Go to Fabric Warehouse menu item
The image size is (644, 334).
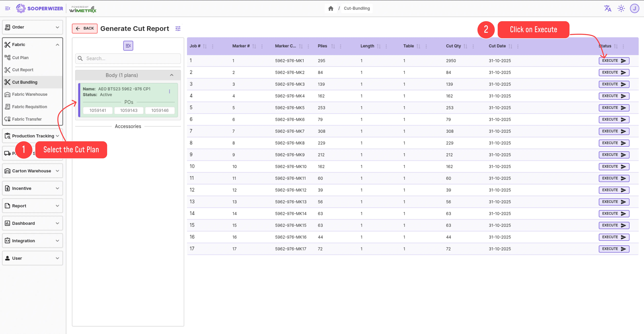tap(29, 94)
